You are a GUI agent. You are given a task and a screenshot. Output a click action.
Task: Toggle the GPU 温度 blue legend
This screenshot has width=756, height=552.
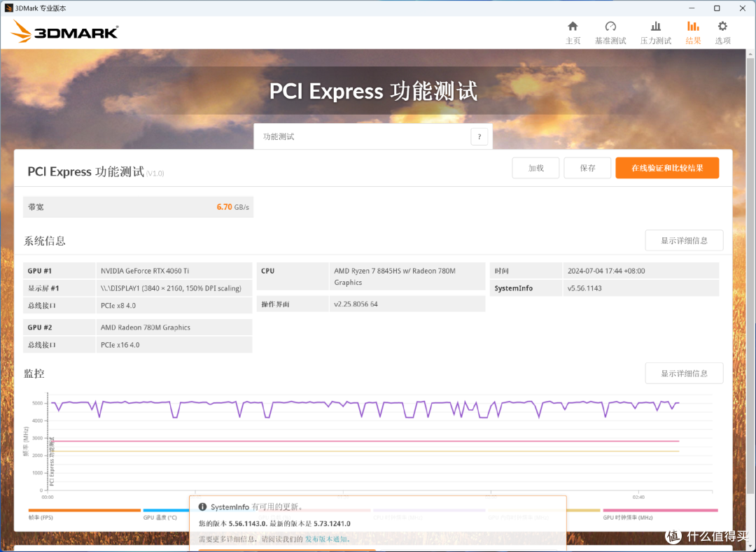[x=166, y=514]
